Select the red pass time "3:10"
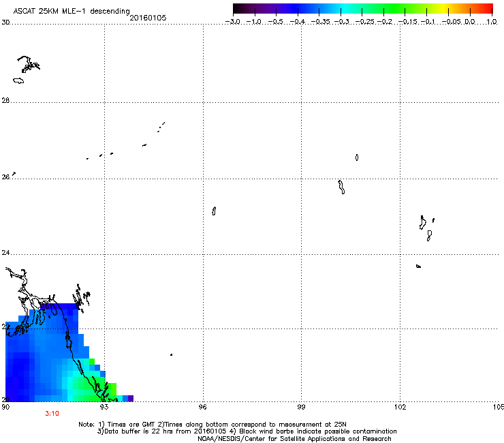The width and height of the screenshot is (504, 443). coord(52,414)
